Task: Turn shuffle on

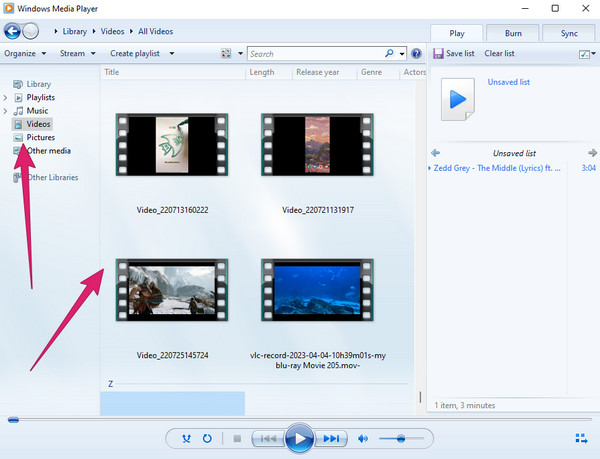Action: (x=187, y=438)
